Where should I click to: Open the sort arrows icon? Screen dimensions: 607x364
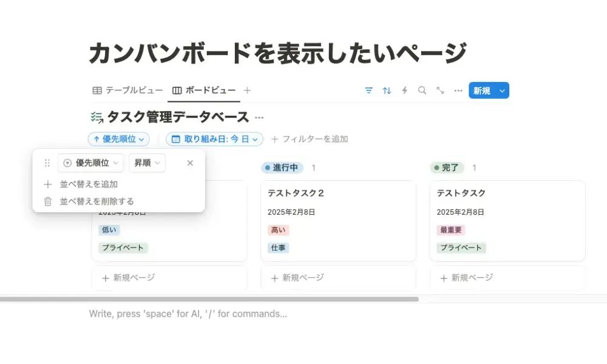coord(387,90)
